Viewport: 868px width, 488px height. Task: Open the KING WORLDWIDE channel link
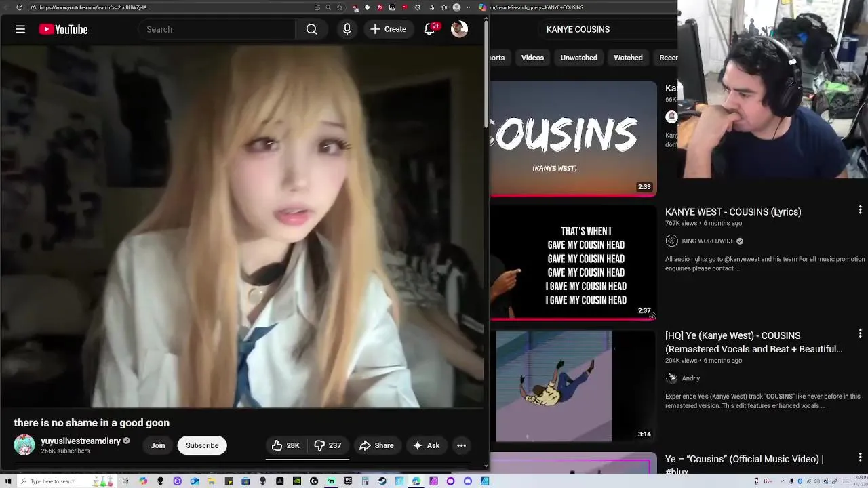[708, 241]
